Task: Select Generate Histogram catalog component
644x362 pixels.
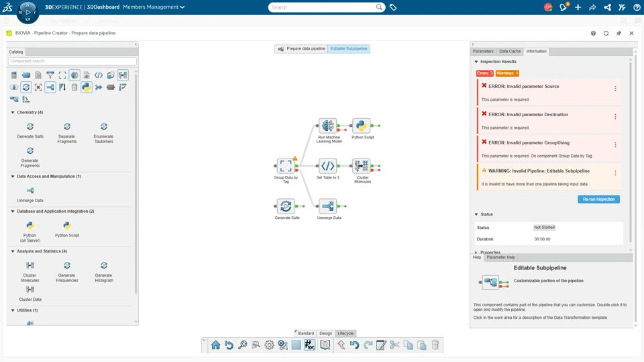Action: tap(103, 271)
